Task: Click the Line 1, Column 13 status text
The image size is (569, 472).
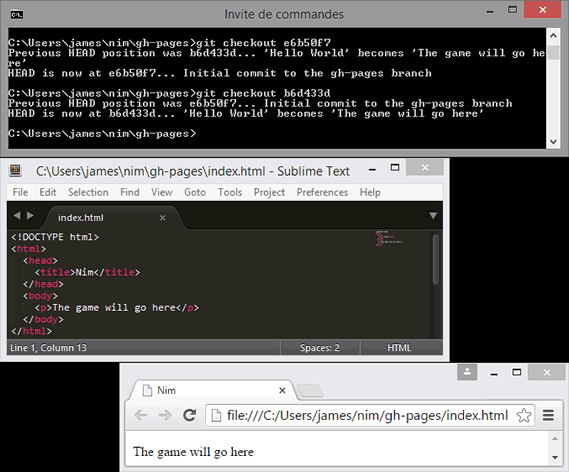Action: pyautogui.click(x=48, y=348)
